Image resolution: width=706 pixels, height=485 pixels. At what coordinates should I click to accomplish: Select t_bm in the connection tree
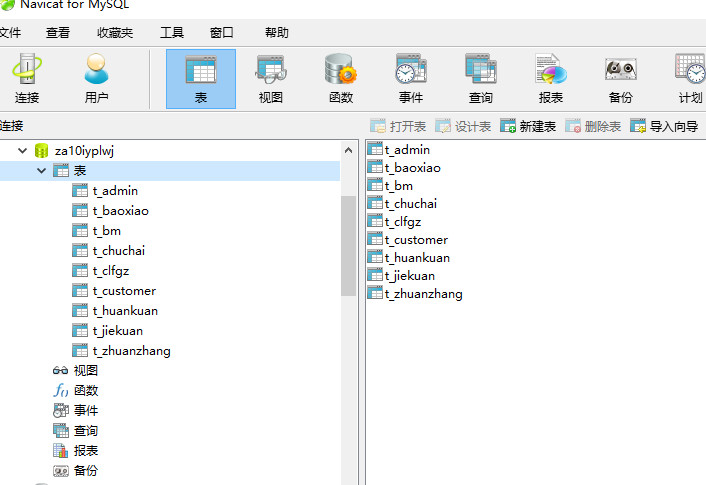coord(107,231)
